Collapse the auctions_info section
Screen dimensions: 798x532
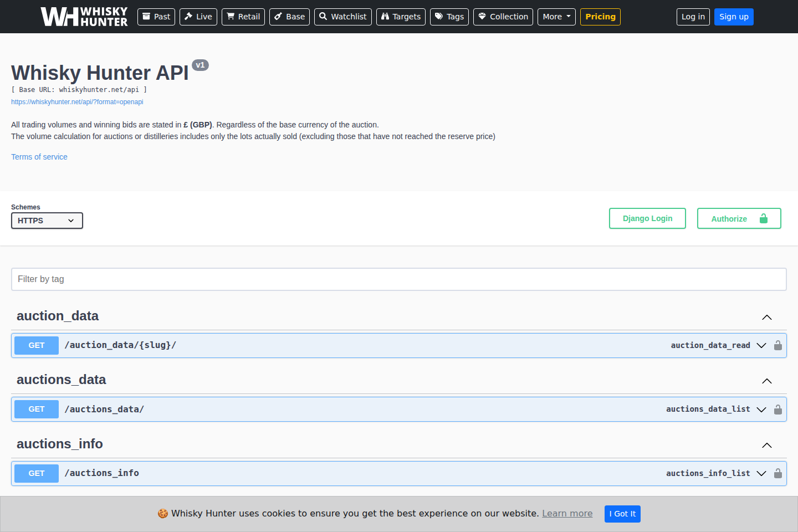766,445
